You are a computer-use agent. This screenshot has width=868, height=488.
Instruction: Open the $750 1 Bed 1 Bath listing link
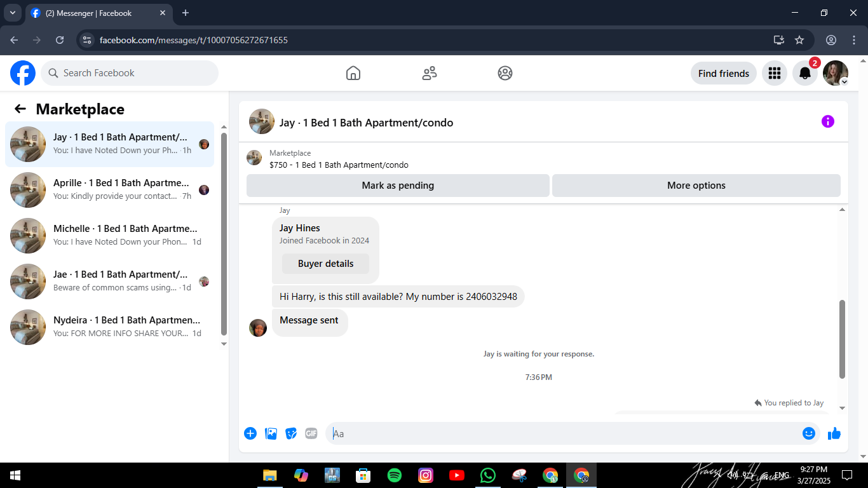pyautogui.click(x=339, y=165)
